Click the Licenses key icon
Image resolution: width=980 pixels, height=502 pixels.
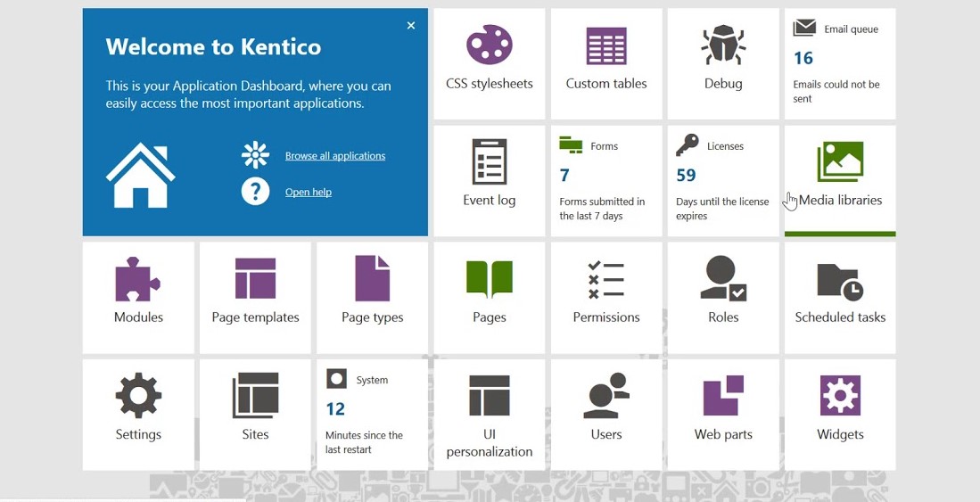click(x=687, y=145)
